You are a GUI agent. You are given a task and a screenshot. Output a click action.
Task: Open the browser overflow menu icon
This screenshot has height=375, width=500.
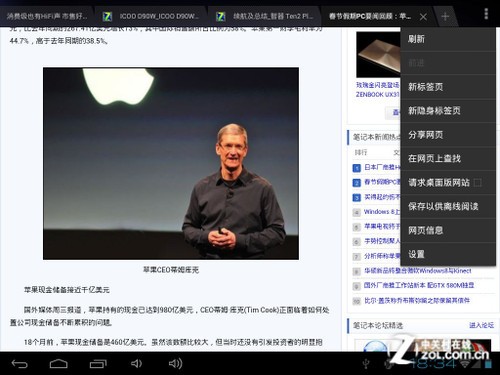coord(486,14)
